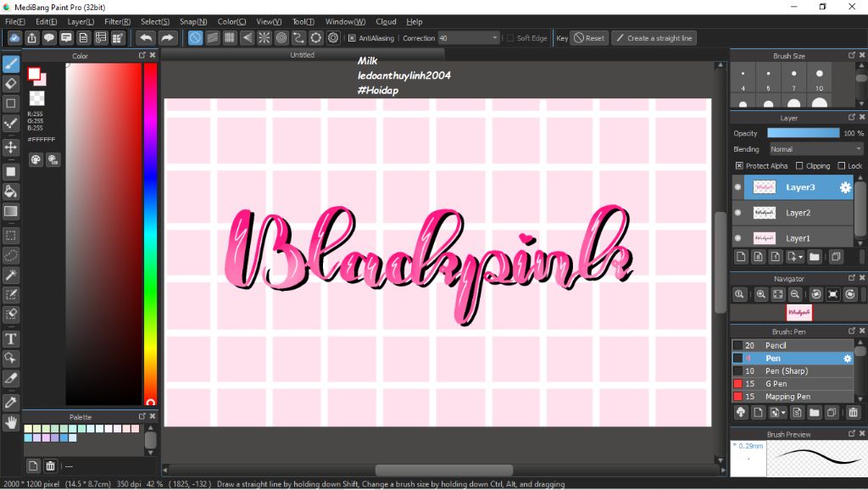
Task: Turn snap off with the toolbar icon
Action: 195,38
